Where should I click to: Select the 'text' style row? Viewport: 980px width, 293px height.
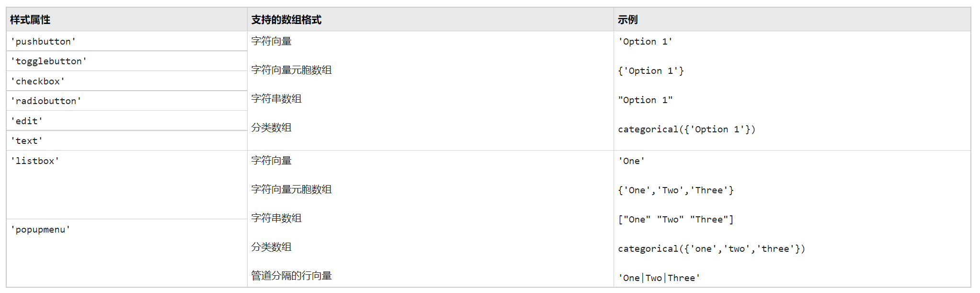[x=27, y=141]
